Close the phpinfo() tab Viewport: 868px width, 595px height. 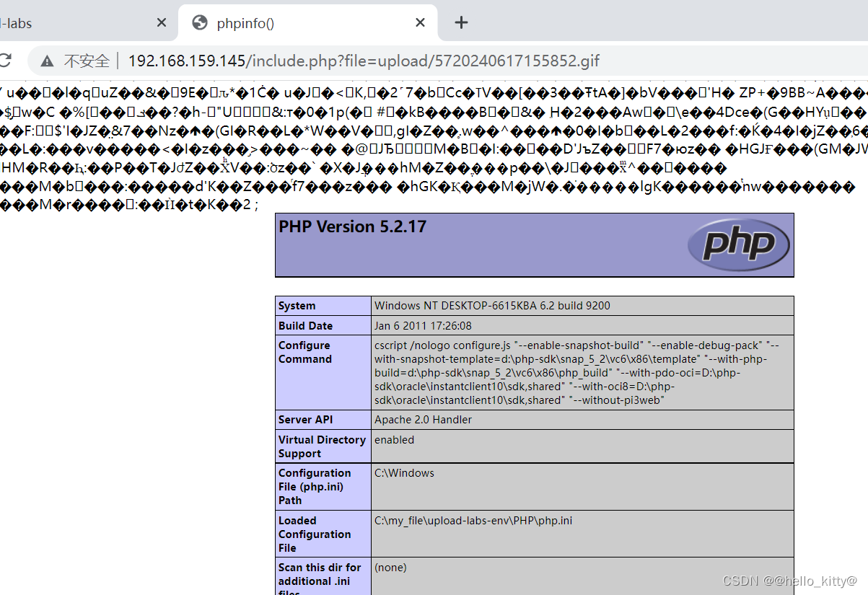point(420,23)
